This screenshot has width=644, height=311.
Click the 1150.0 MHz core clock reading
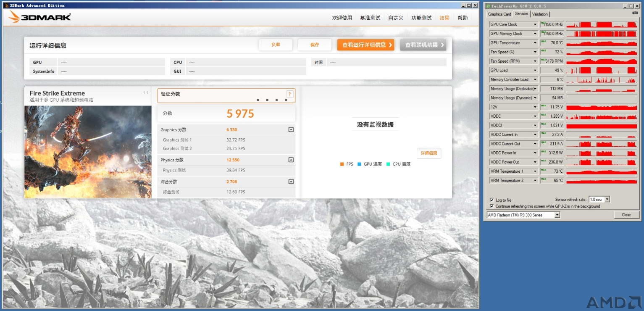(x=552, y=24)
